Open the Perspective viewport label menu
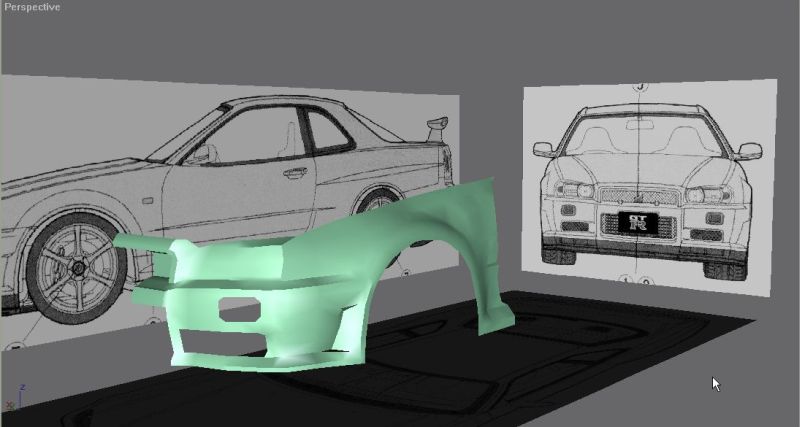Screen dimensions: 800x427 point(32,7)
